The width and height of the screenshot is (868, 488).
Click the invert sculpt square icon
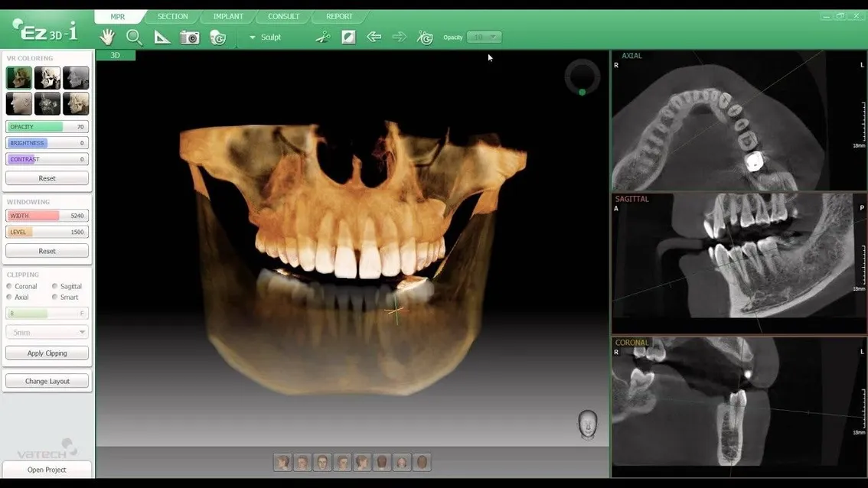tap(348, 37)
